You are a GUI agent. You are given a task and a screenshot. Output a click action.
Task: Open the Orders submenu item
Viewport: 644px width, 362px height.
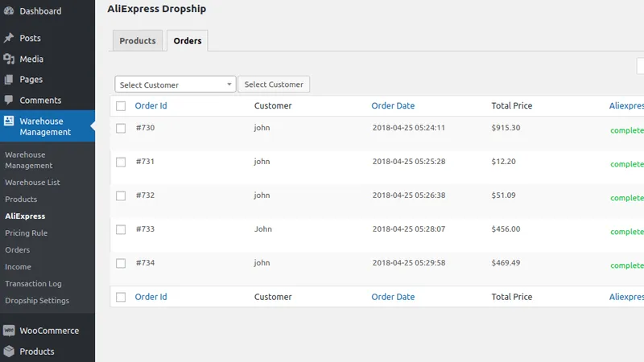coord(17,249)
